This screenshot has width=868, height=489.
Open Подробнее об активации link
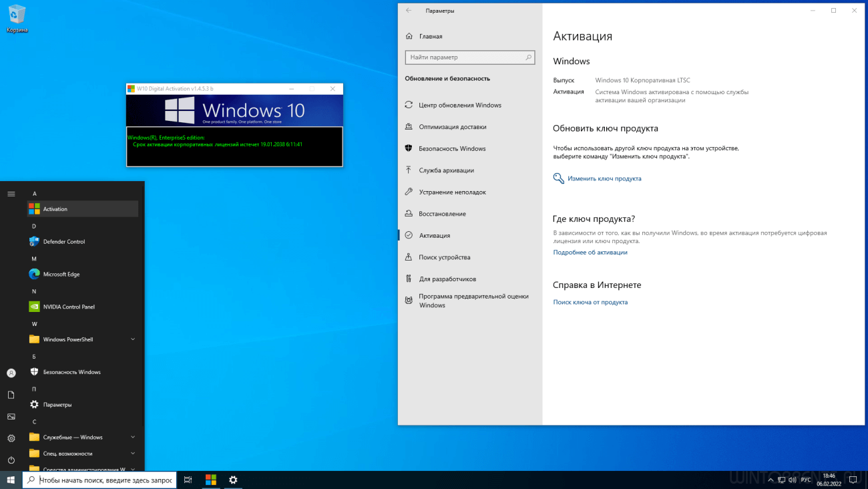click(x=590, y=253)
